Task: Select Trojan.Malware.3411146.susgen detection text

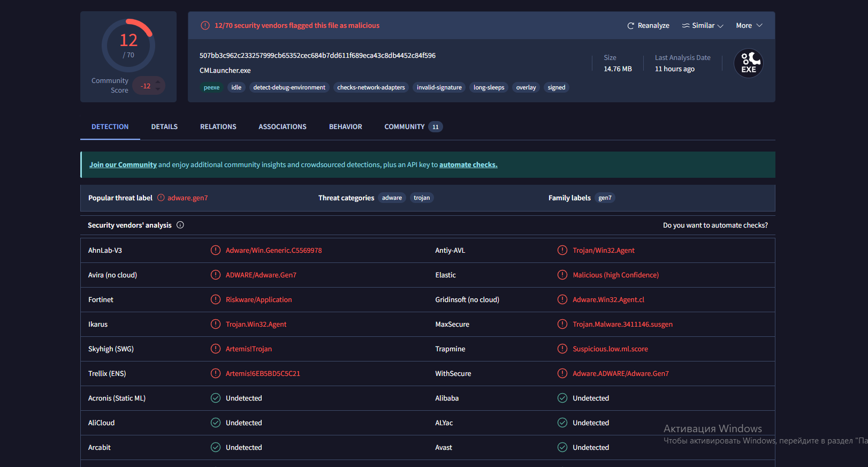Action: pos(622,325)
